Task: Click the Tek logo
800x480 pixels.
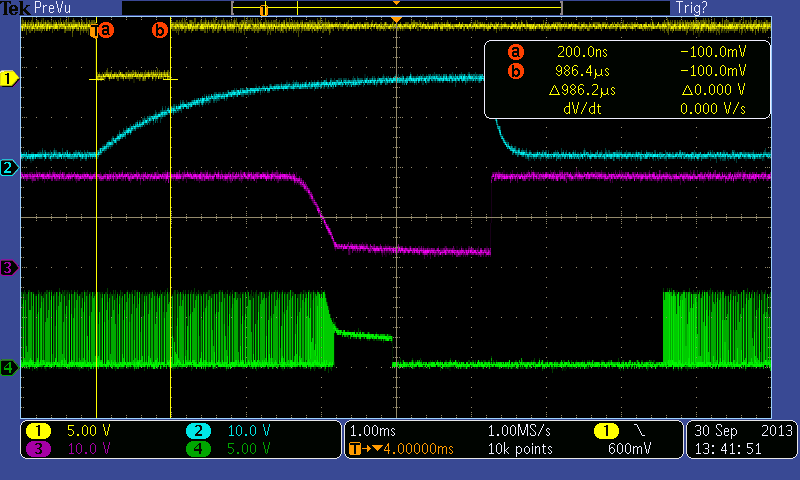Action: coord(15,8)
